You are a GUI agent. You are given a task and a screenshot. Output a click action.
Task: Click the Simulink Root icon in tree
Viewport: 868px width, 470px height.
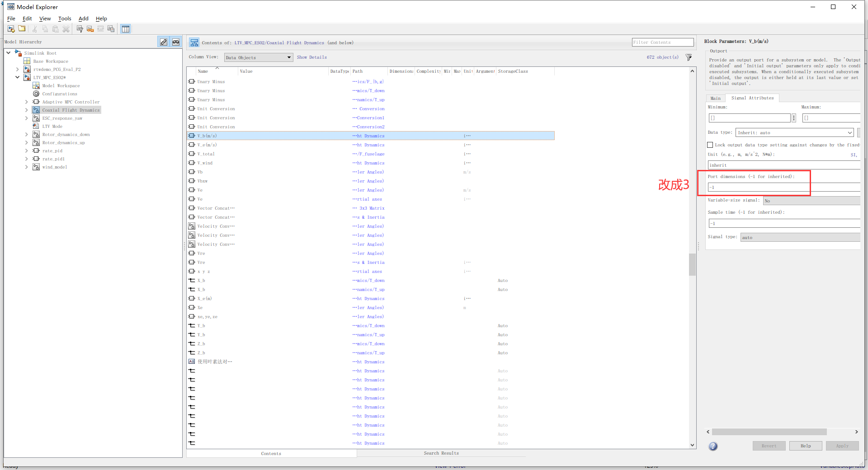(x=18, y=53)
